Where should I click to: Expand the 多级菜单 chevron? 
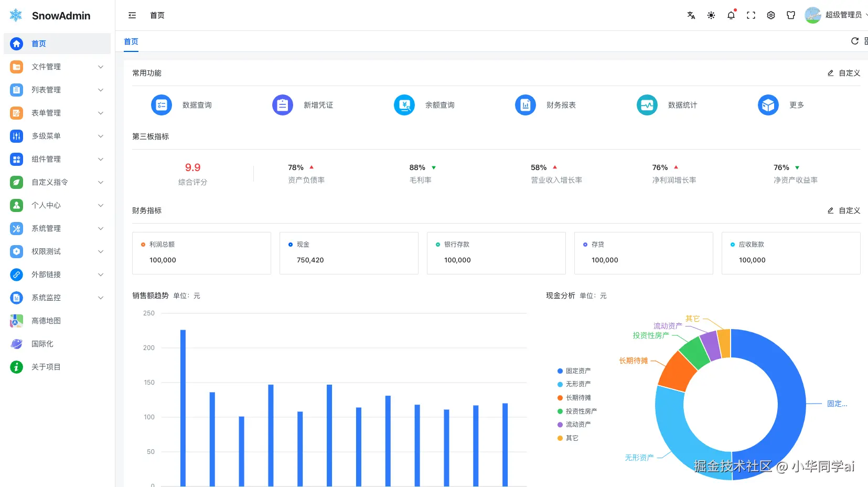click(101, 136)
